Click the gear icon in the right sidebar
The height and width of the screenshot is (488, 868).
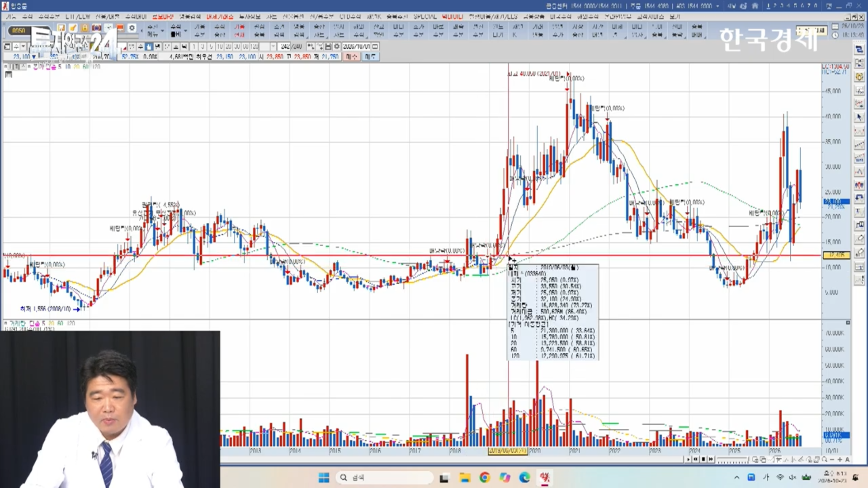click(859, 77)
